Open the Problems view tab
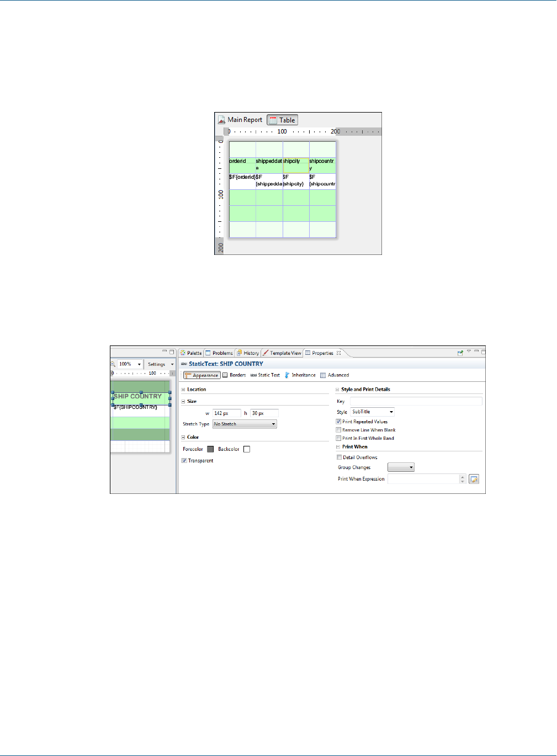The width and height of the screenshot is (557, 756). (219, 353)
